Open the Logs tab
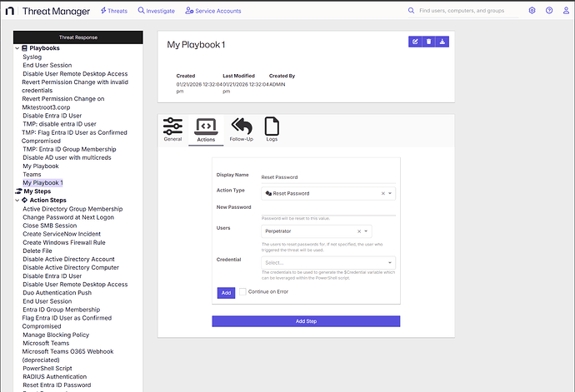Image resolution: width=575 pixels, height=392 pixels. pyautogui.click(x=272, y=129)
